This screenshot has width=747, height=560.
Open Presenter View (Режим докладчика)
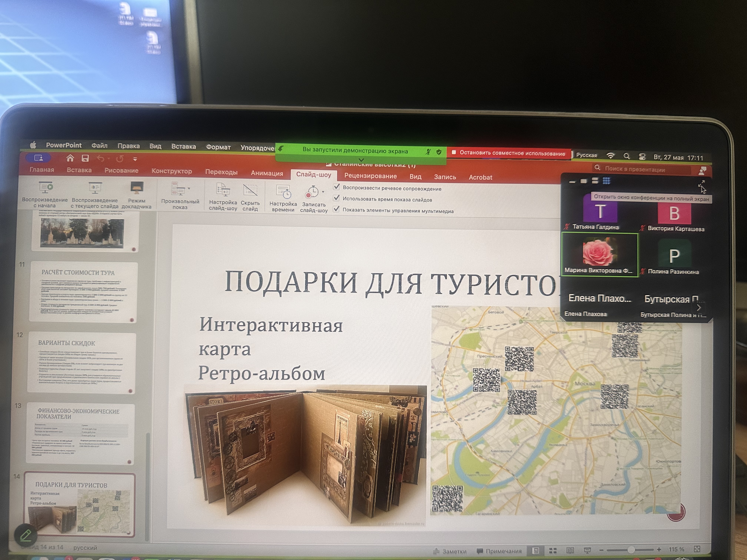137,195
